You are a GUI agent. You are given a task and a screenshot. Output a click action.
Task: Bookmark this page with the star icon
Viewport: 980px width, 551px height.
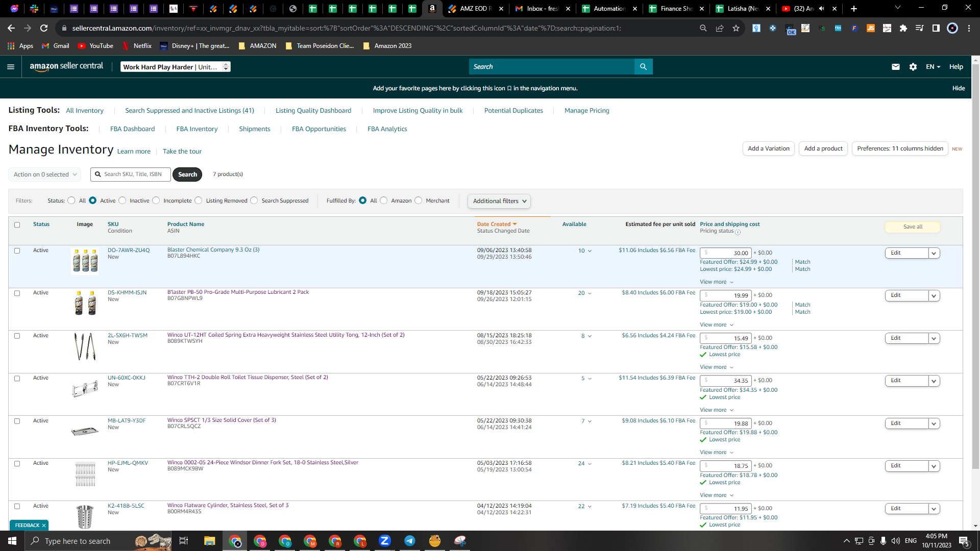[x=736, y=28]
